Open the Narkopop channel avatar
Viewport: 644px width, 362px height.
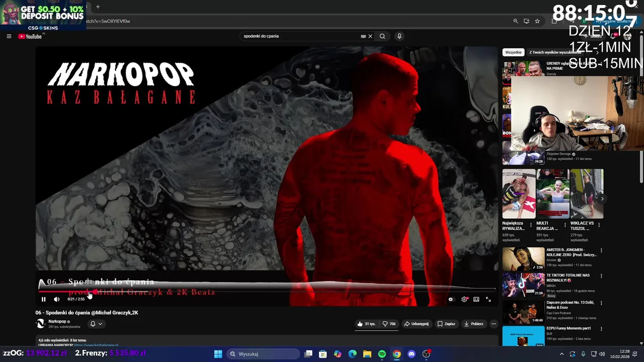pyautogui.click(x=40, y=323)
